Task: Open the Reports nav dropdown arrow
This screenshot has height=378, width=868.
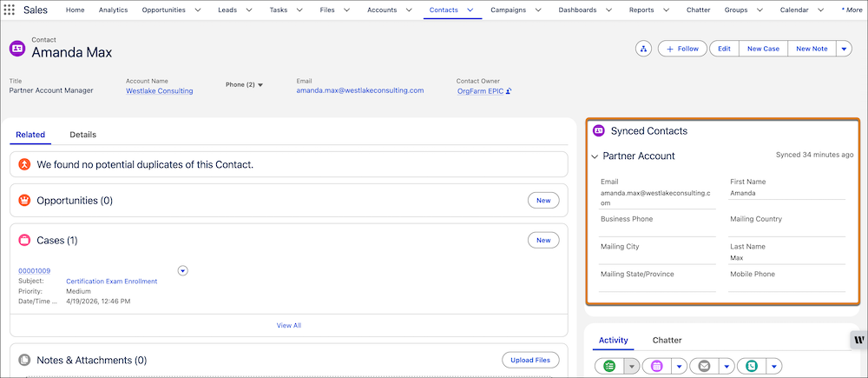Action: pos(666,10)
